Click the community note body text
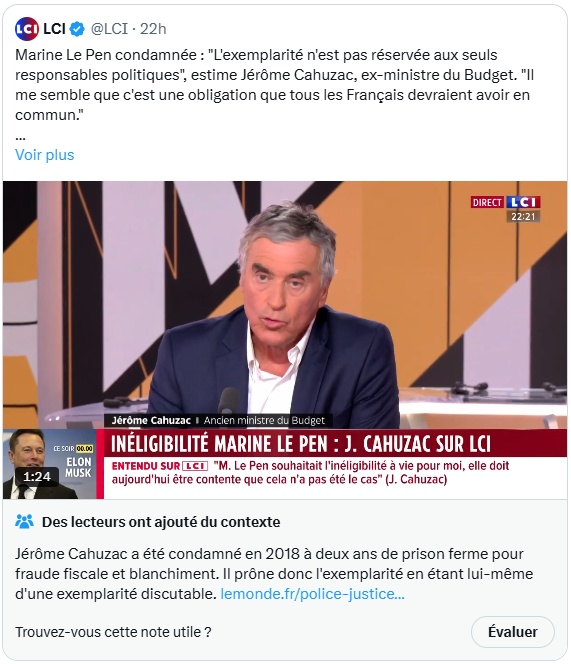571x664 pixels. pos(274,574)
